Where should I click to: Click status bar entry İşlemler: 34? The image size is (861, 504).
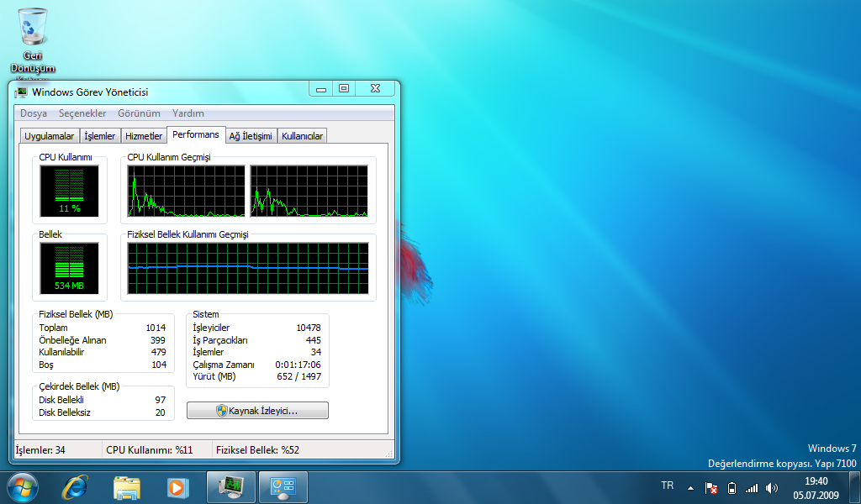click(x=40, y=450)
